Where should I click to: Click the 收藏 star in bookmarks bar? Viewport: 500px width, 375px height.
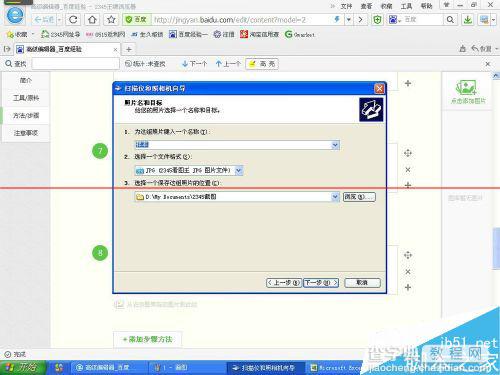(x=17, y=34)
